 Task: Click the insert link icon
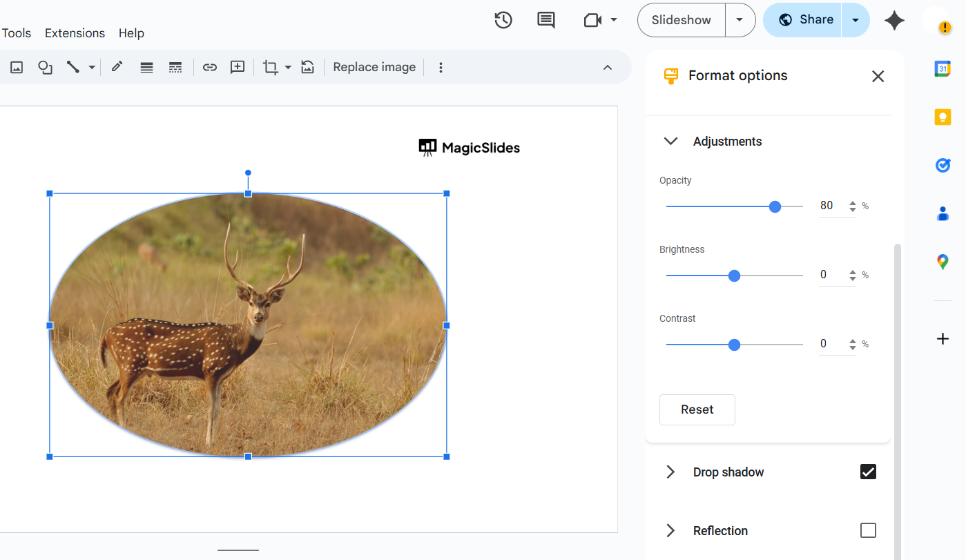pos(210,67)
